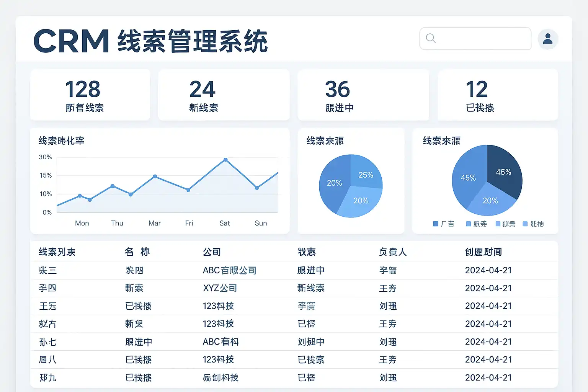Open the user profile avatar icon
The height and width of the screenshot is (392, 588).
click(548, 39)
